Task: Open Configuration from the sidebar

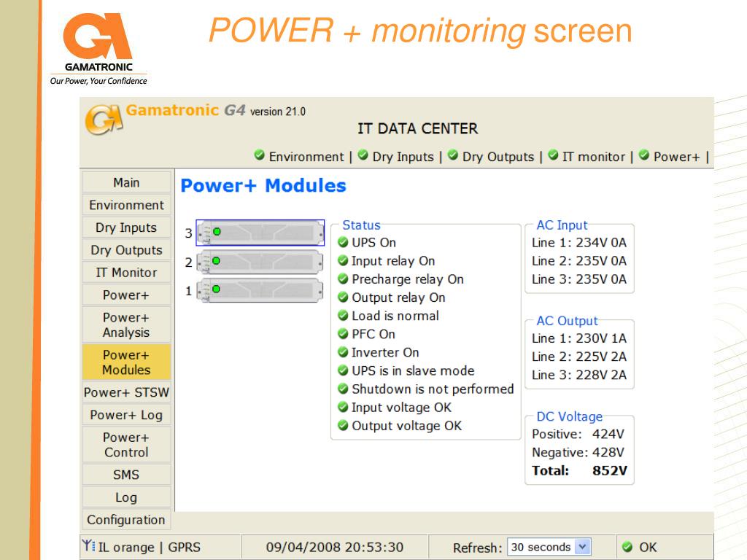Action: (126, 519)
